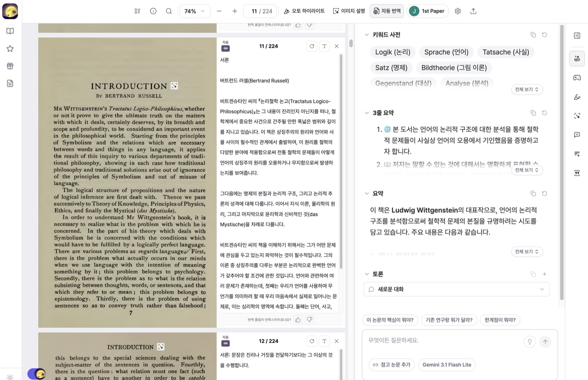Add a new discussion with plus icon
588x380 pixels.
click(544, 274)
